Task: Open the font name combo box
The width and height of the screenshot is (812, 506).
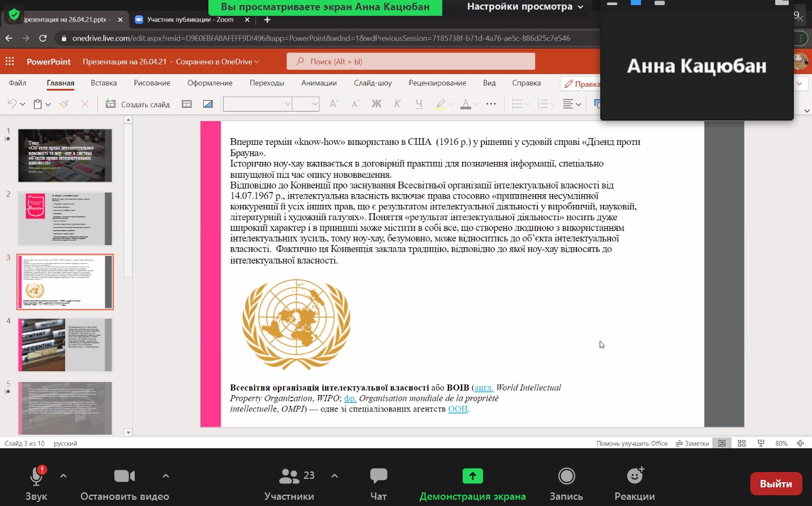Action: [258, 104]
